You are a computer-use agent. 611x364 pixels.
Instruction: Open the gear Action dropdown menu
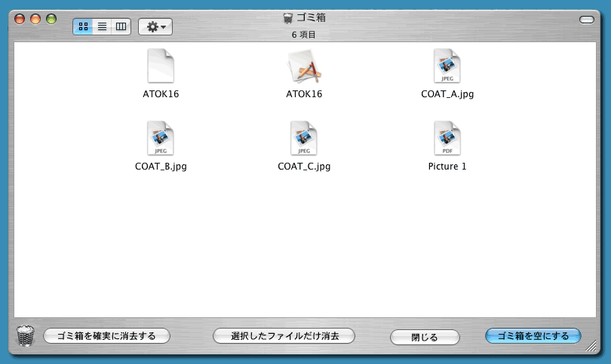(x=155, y=27)
